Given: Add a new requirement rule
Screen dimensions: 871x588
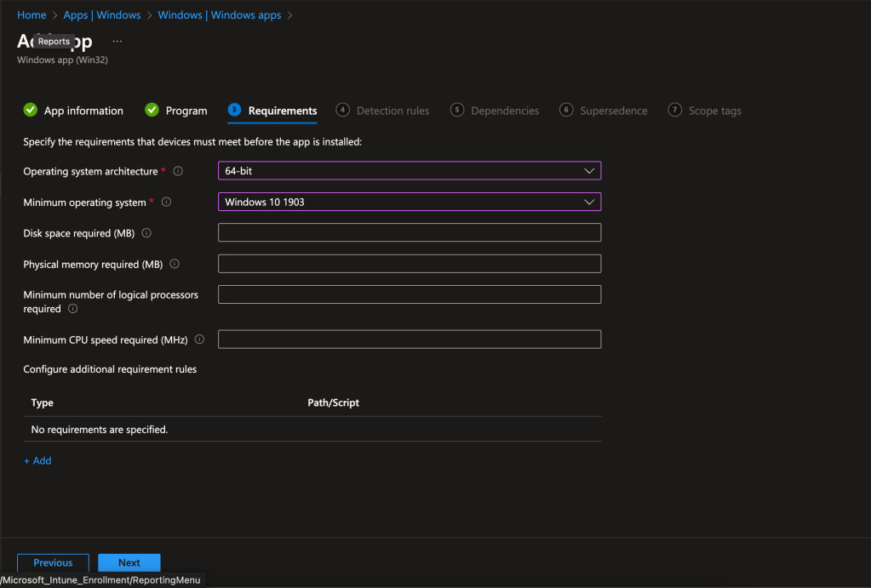Looking at the screenshot, I should click(37, 460).
